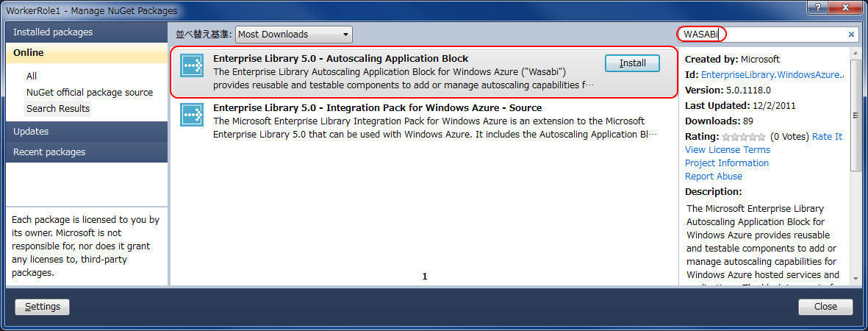868x331 pixels.
Task: Click the Report Abuse link
Action: tap(714, 177)
